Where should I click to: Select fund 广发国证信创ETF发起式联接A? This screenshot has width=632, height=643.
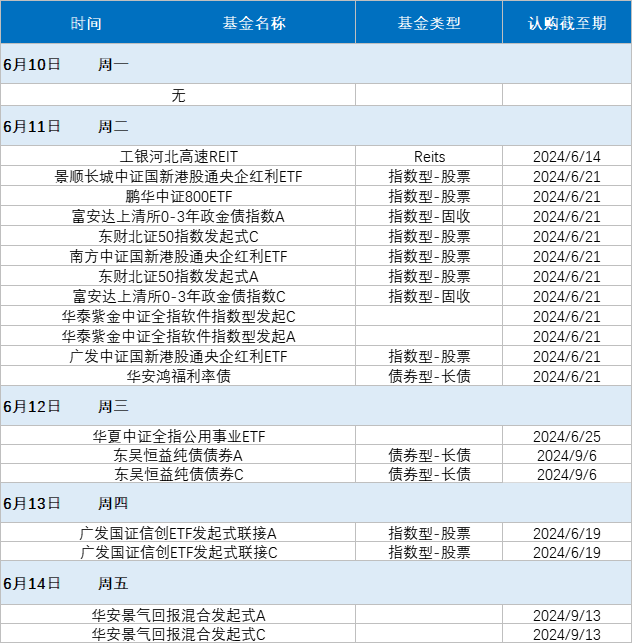tap(178, 533)
